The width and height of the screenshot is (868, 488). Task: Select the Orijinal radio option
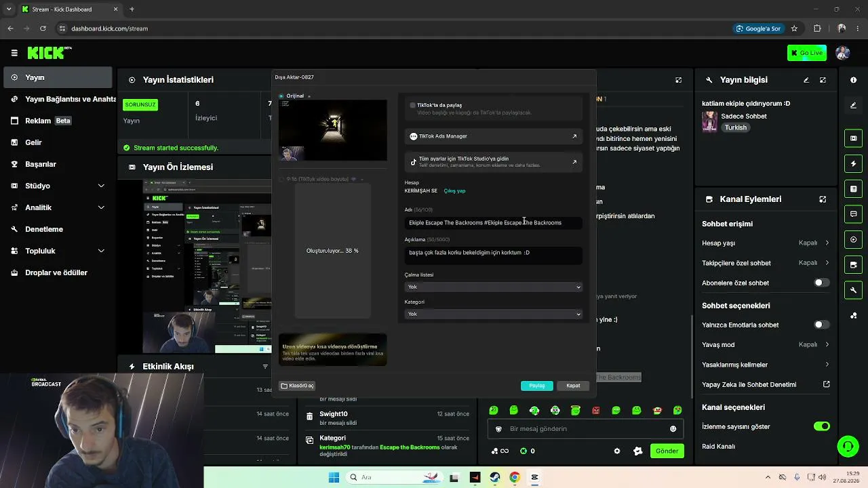click(281, 96)
